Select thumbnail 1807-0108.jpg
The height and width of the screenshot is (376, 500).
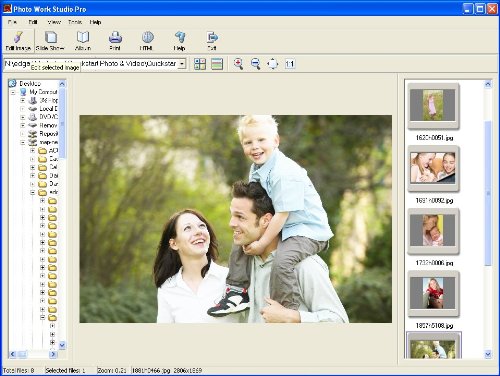pos(433,294)
